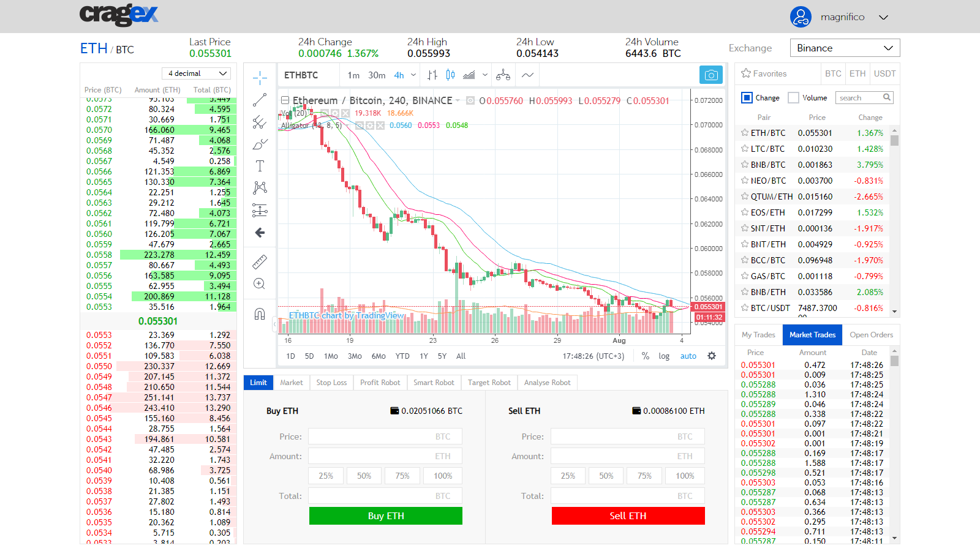Toggle magnet mode in chart toolbar
This screenshot has width=980, height=551.
(260, 314)
